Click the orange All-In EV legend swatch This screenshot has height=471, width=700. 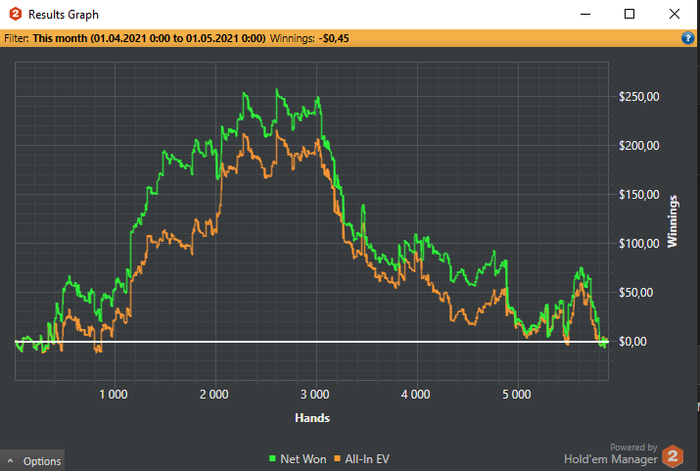coord(337,458)
